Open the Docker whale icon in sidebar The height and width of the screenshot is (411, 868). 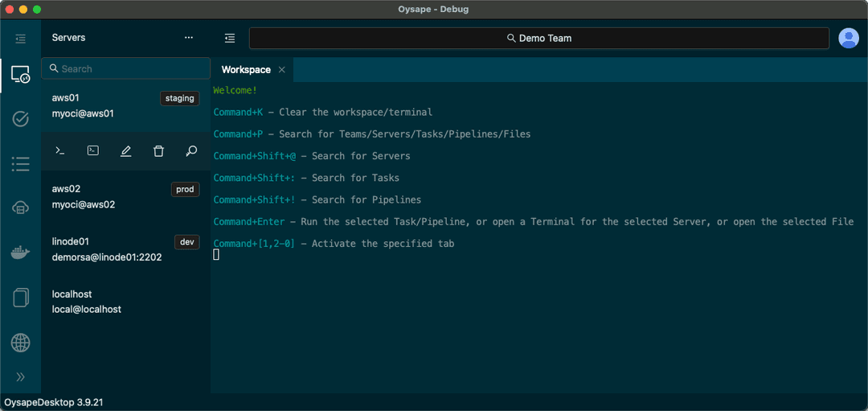20,253
